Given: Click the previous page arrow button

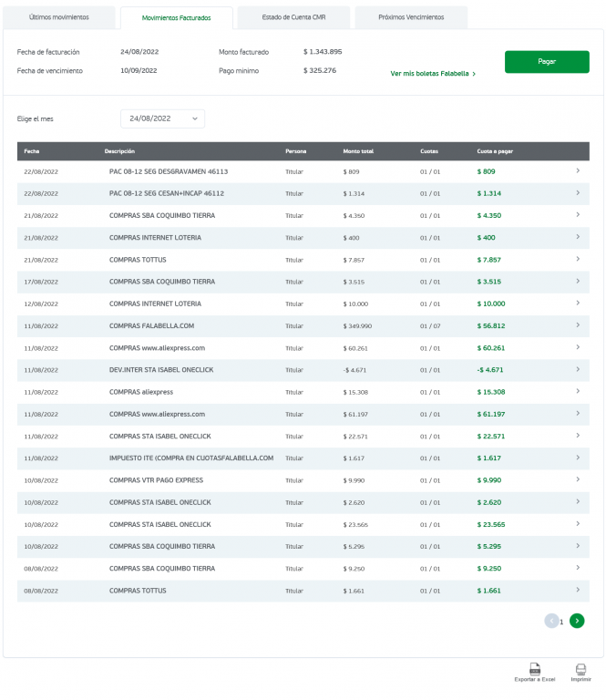Looking at the screenshot, I should coord(551,621).
